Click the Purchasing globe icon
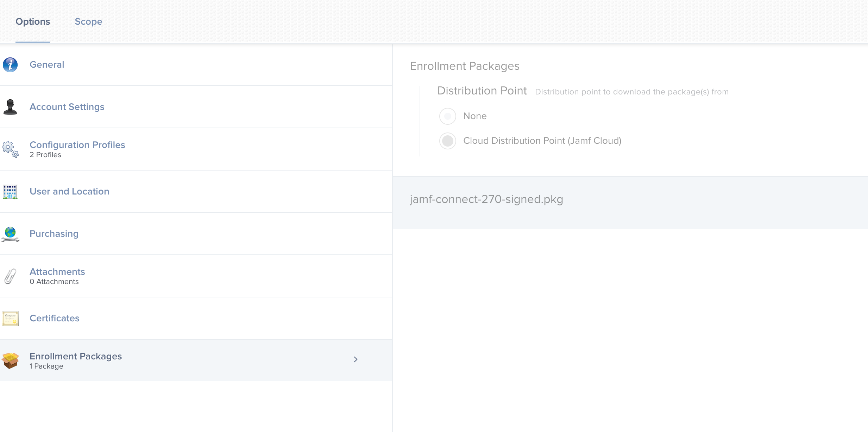The width and height of the screenshot is (868, 432). click(x=10, y=234)
